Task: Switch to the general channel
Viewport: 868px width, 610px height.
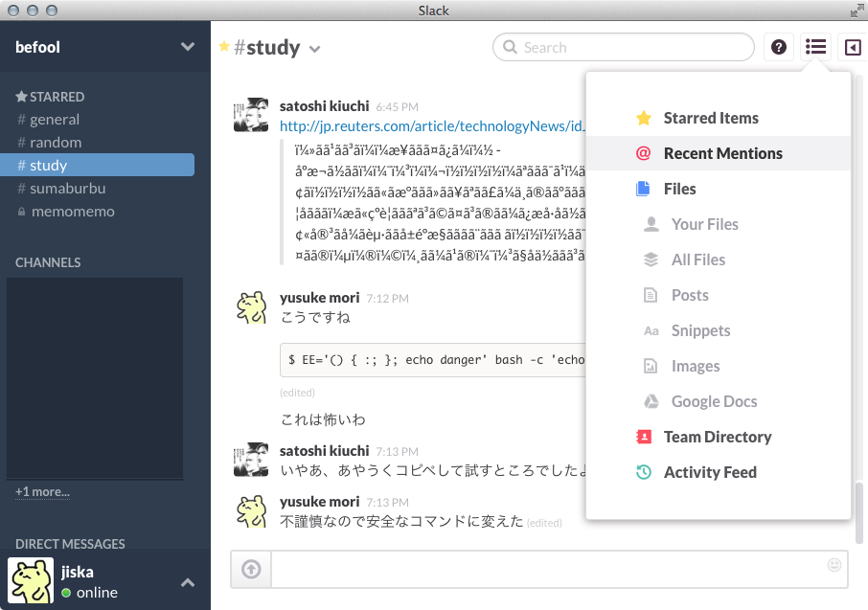Action: pyautogui.click(x=98, y=120)
